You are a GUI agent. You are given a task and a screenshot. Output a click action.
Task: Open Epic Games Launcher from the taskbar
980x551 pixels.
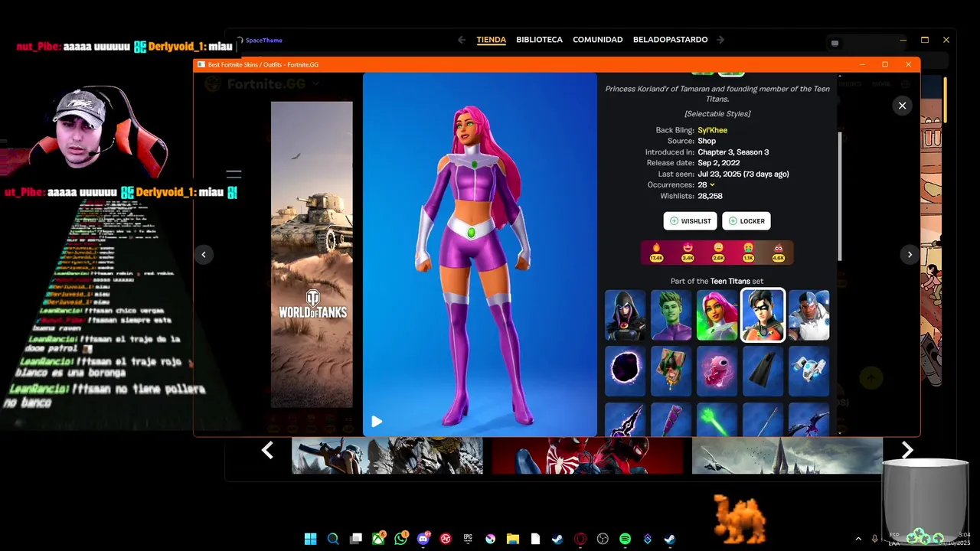coord(468,539)
